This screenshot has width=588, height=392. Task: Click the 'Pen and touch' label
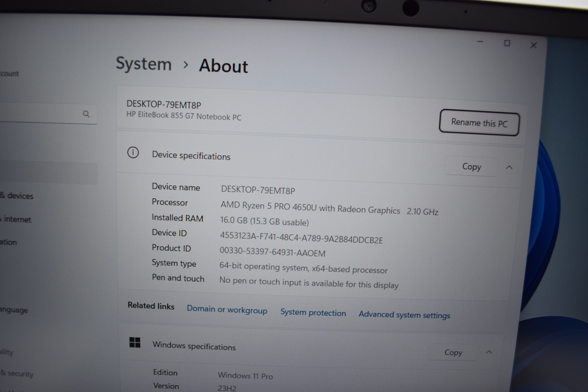178,278
